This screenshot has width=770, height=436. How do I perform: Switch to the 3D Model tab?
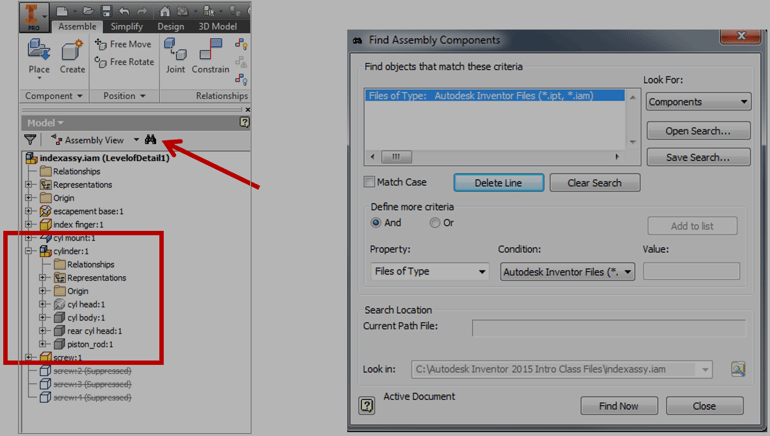pos(218,27)
